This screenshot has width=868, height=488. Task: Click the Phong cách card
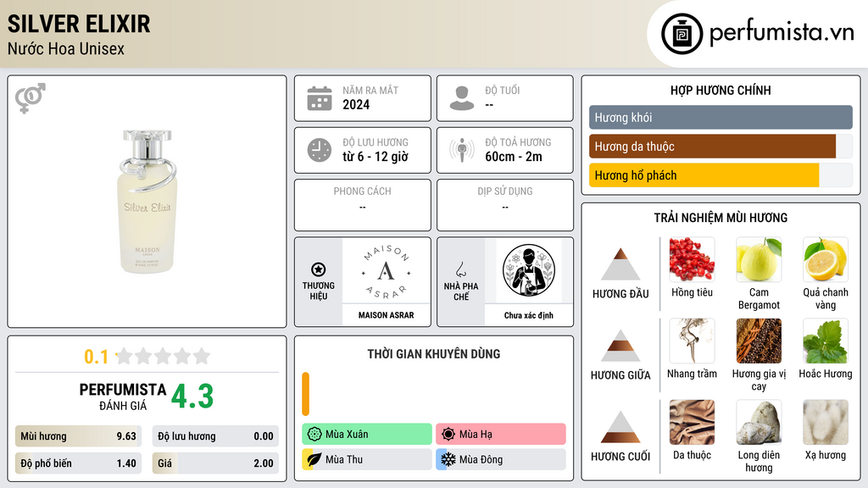[363, 205]
